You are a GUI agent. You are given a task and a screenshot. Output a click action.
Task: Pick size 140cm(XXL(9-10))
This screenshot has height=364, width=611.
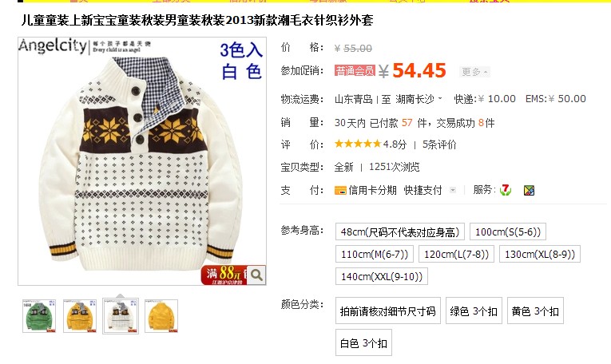(382, 276)
